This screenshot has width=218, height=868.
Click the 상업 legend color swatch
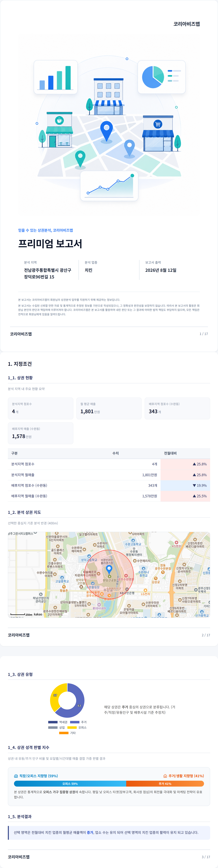[x=53, y=727]
